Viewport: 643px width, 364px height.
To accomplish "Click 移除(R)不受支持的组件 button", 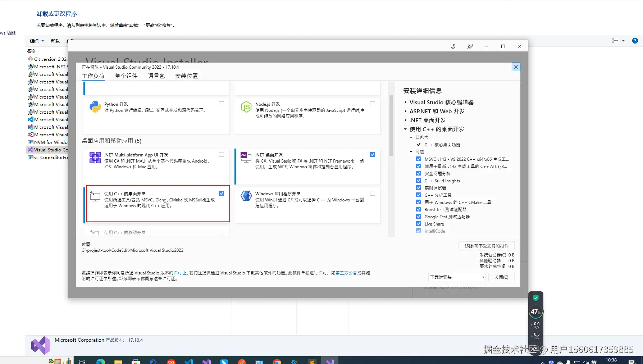I will point(487,246).
